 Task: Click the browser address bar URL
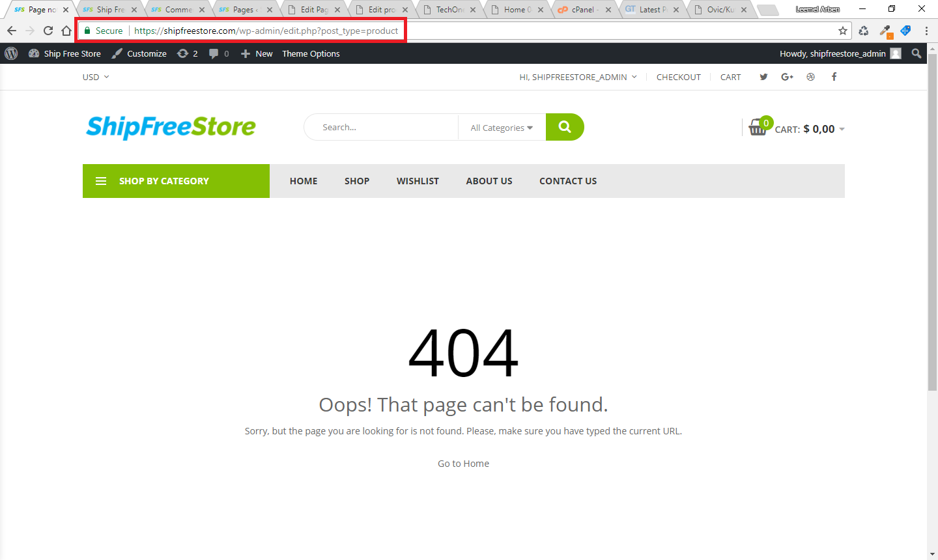tap(266, 31)
